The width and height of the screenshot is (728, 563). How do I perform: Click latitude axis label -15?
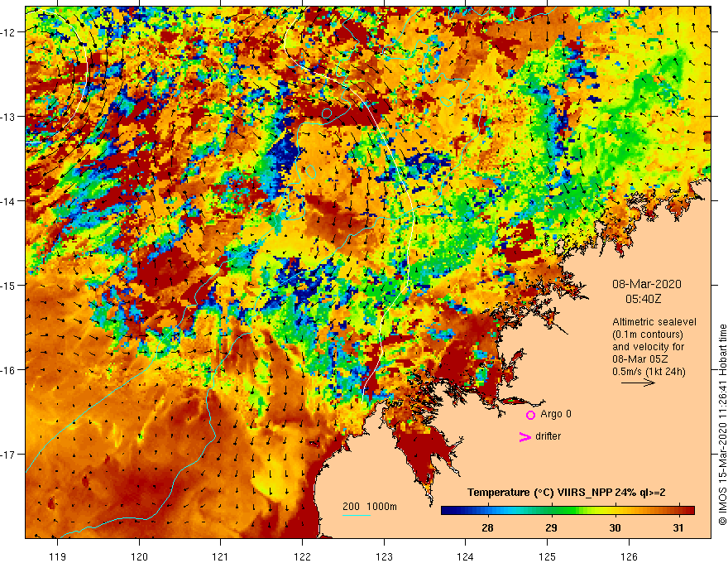[x=8, y=285]
